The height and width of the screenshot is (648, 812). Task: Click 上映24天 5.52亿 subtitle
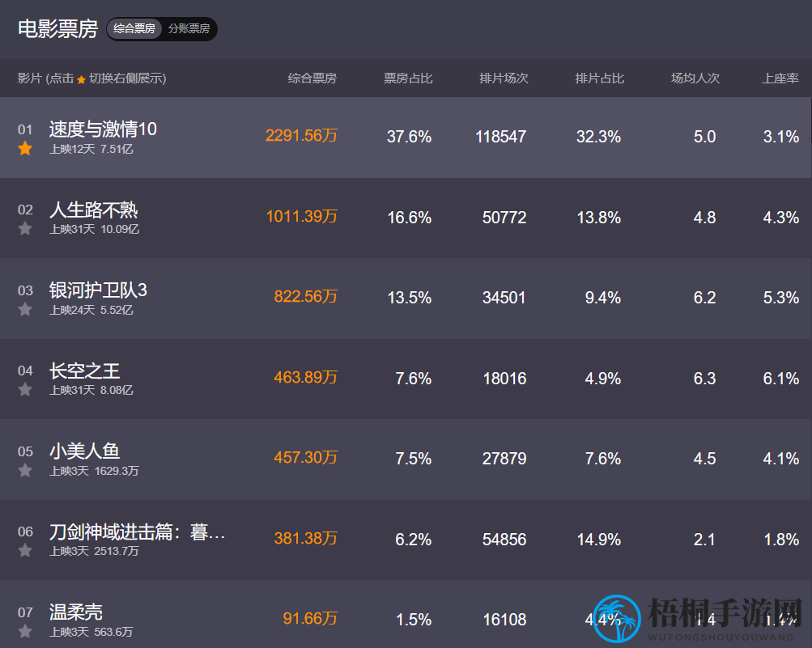[x=91, y=310]
